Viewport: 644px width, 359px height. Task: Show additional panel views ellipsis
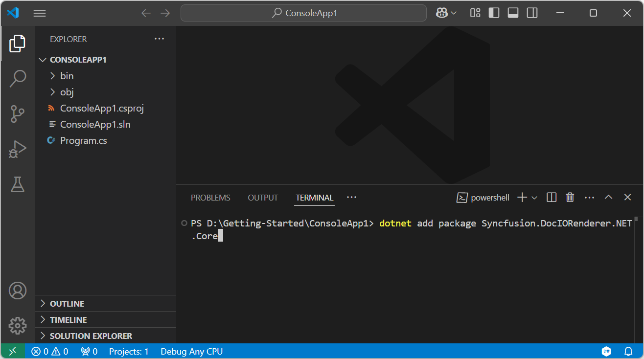coord(351,197)
